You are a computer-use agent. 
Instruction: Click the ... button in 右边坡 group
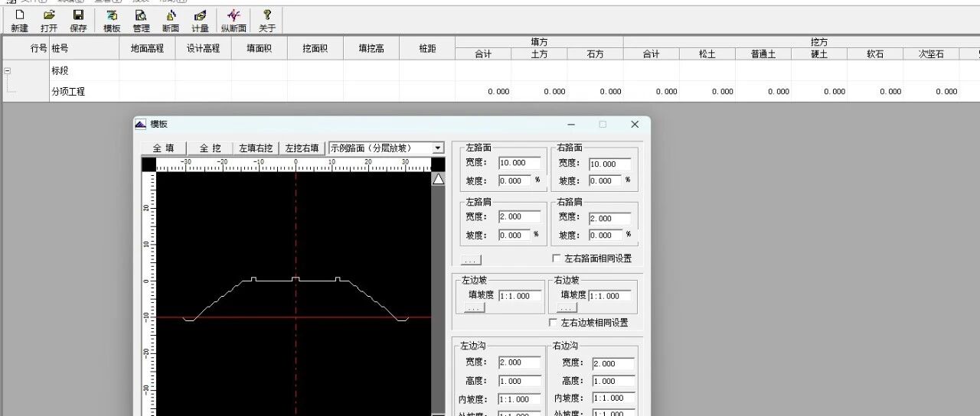pos(567,307)
